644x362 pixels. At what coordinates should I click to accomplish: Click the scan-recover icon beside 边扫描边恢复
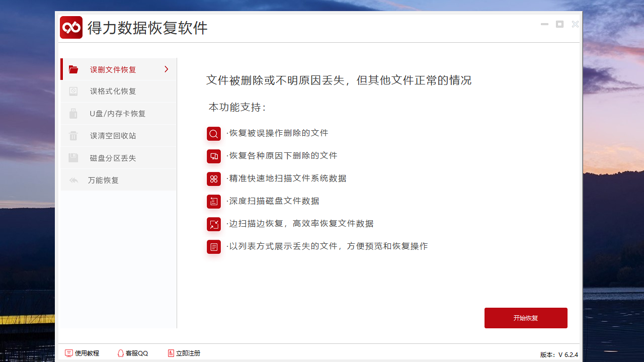(214, 224)
